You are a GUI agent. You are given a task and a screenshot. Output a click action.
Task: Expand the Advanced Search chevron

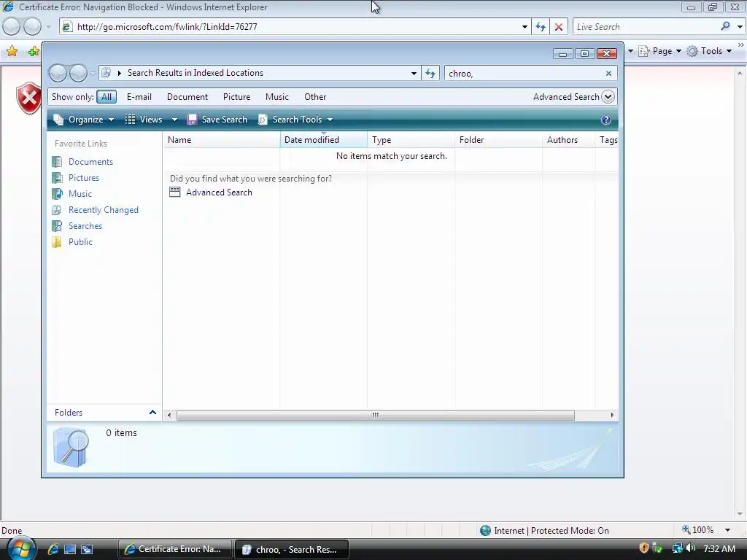click(x=608, y=97)
